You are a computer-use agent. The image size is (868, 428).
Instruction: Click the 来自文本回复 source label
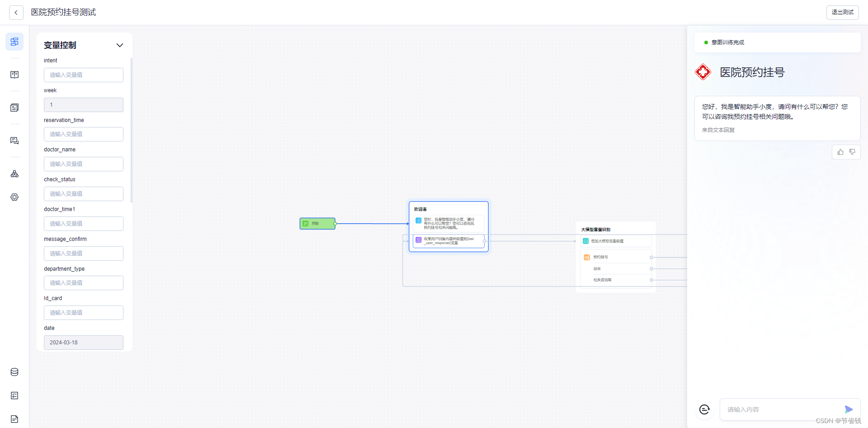pos(718,130)
